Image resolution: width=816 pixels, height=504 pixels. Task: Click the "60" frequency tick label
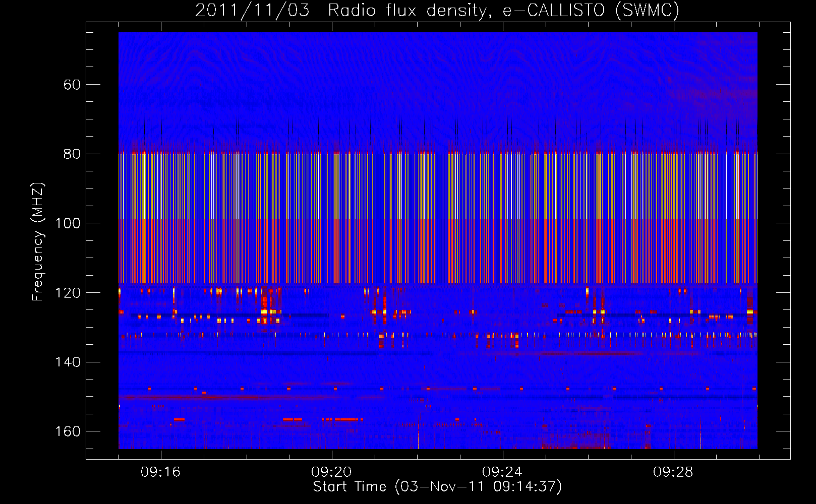[72, 85]
